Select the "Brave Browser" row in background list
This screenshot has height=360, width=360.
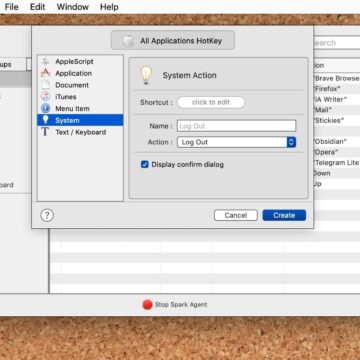[x=337, y=78]
